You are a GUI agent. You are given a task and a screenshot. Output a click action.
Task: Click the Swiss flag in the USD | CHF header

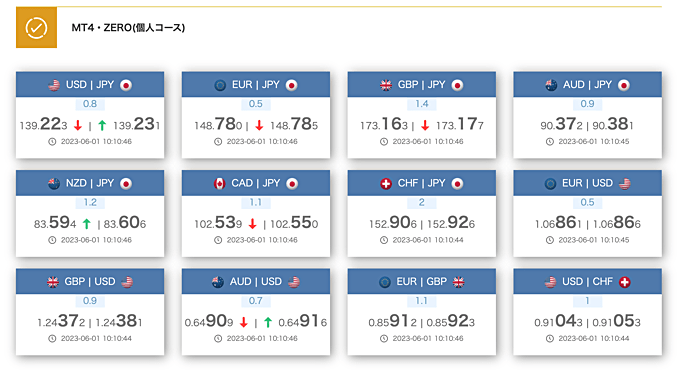pos(624,282)
